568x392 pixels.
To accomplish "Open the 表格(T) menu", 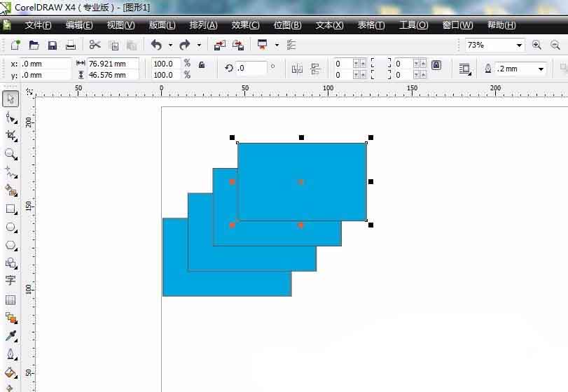I will click(x=371, y=25).
